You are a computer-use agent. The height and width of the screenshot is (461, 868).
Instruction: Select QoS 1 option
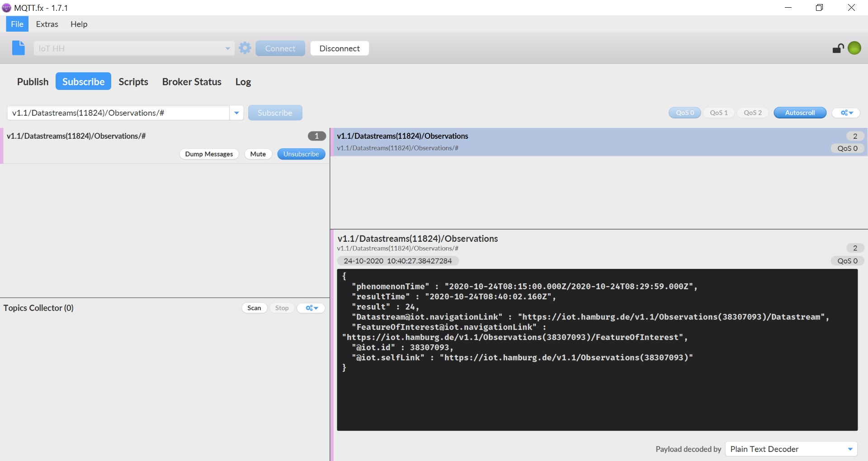pyautogui.click(x=719, y=113)
